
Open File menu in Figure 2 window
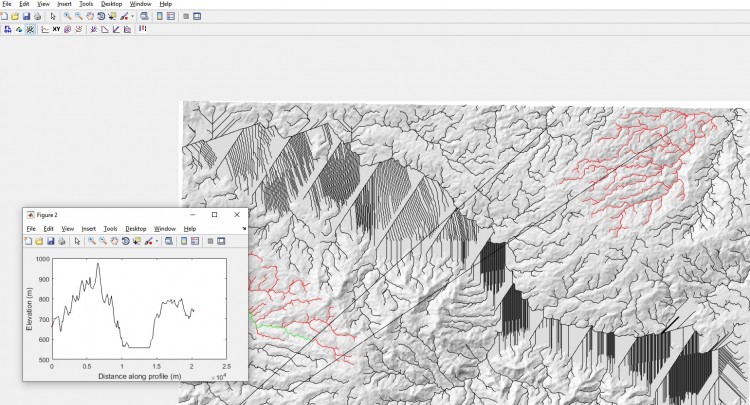coord(31,229)
